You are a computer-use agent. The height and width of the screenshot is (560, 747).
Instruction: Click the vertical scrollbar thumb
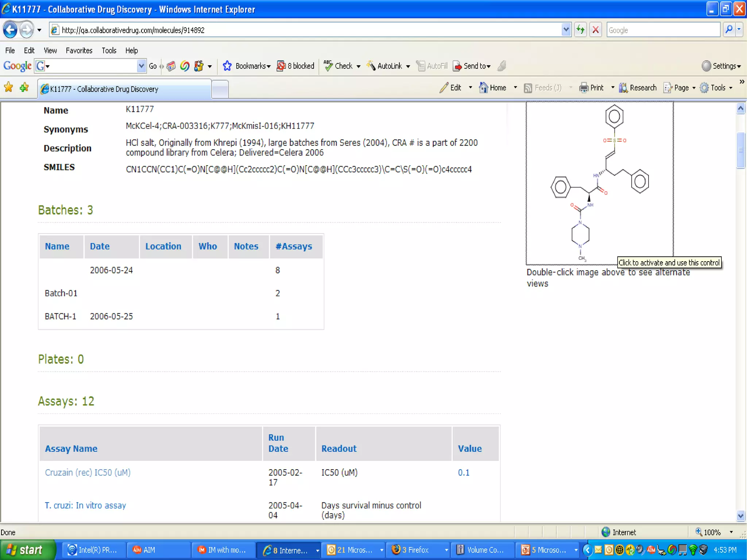740,150
